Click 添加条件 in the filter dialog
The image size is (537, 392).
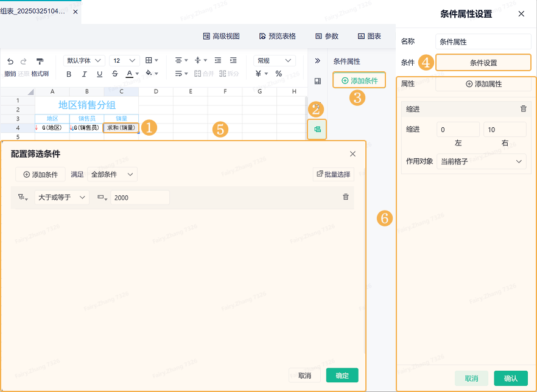pos(40,175)
